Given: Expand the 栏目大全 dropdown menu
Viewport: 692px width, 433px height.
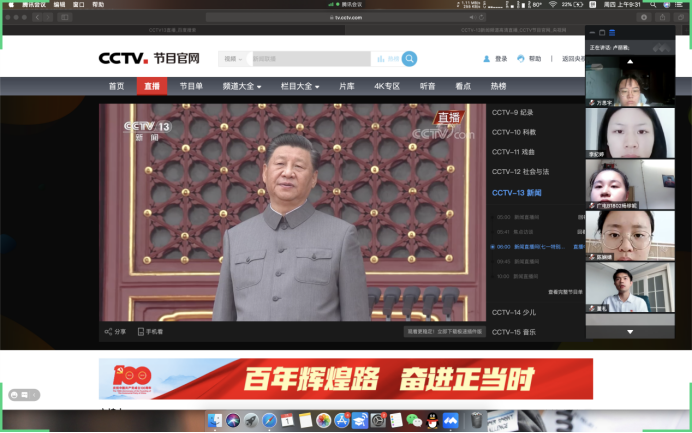Looking at the screenshot, I should (299, 87).
